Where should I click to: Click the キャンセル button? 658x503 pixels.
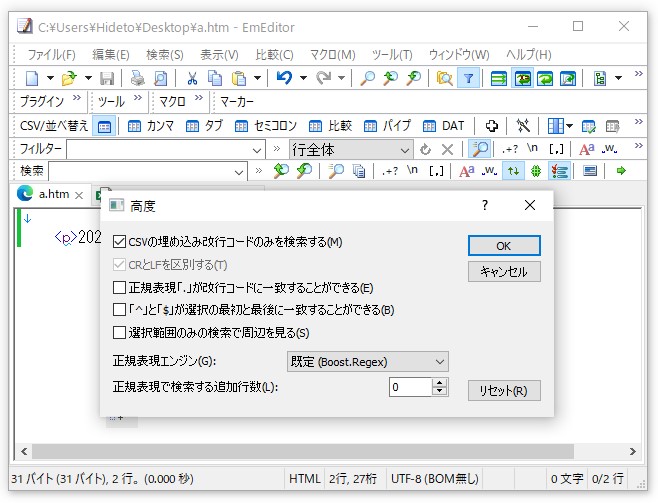504,272
